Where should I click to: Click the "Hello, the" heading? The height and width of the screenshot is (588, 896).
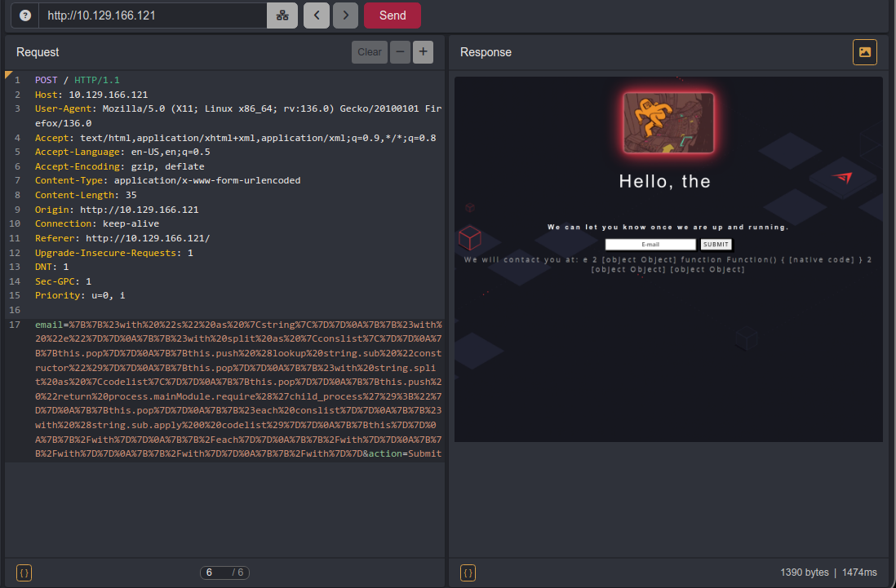[x=664, y=182]
